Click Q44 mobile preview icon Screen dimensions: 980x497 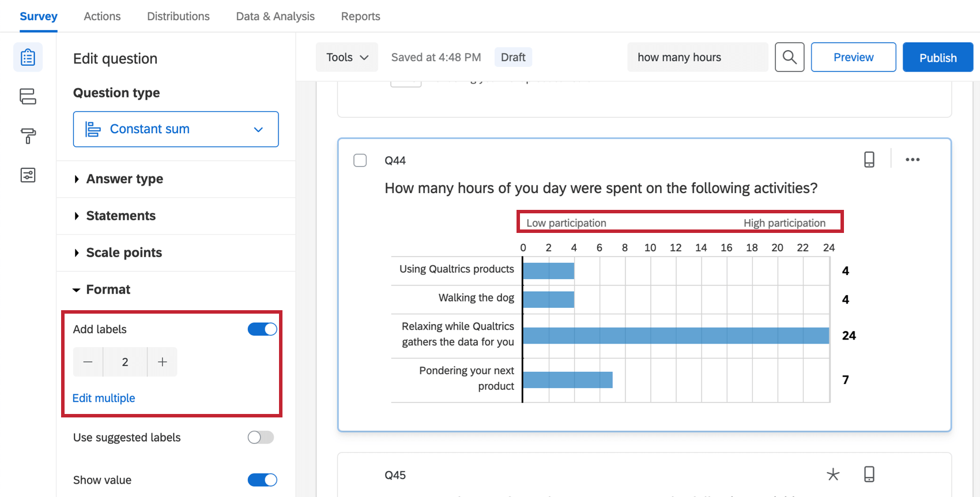click(x=869, y=160)
